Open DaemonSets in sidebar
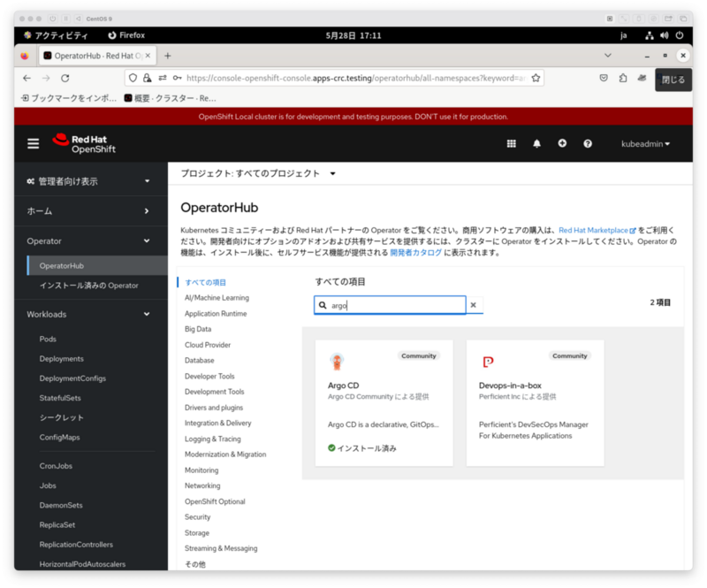This screenshot has height=588, width=707. click(x=61, y=505)
